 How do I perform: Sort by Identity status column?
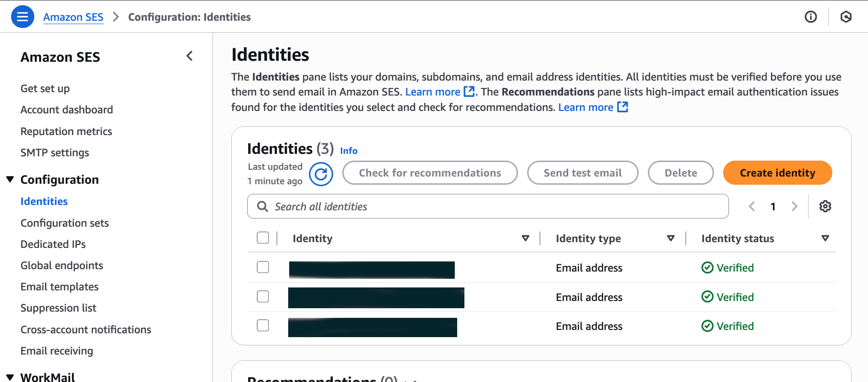(825, 238)
